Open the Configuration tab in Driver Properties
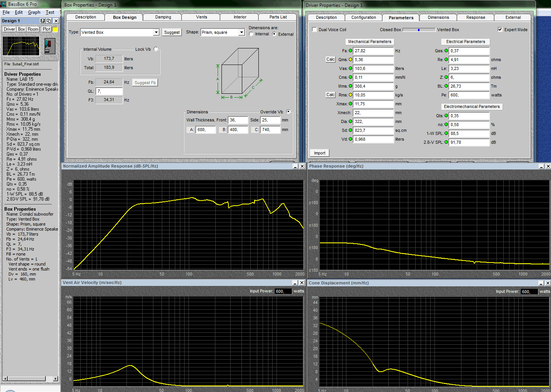This screenshot has height=392, width=551. click(x=364, y=18)
